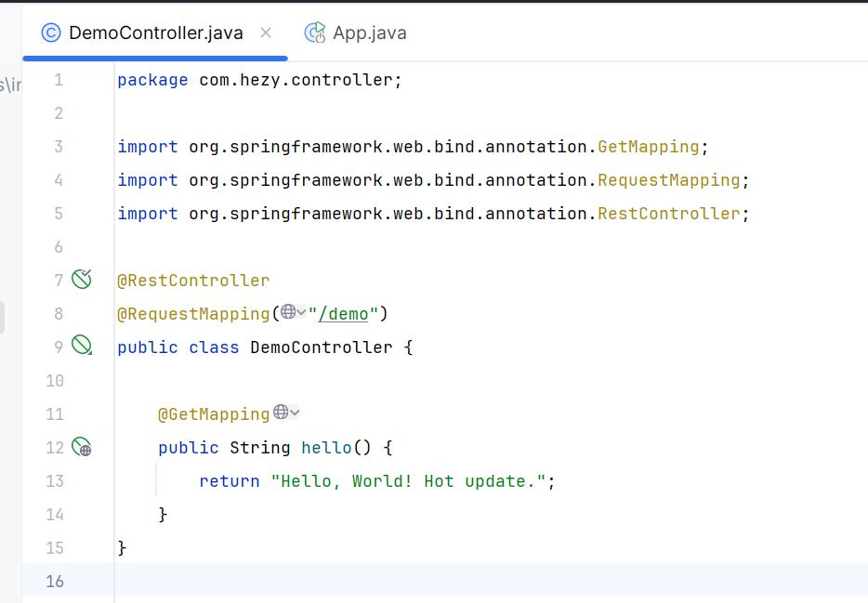Click the globe URL icon in @RequestMapping
Screen dimensions: 868x603
pos(288,312)
